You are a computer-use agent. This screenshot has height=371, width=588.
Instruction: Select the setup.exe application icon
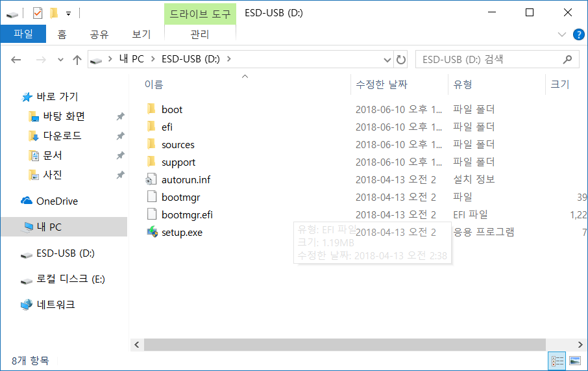[152, 232]
